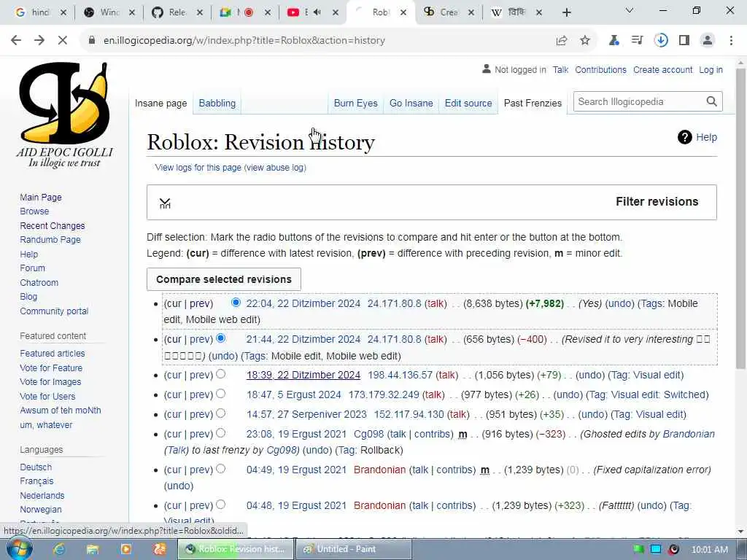Open Contributions link at top

point(600,69)
